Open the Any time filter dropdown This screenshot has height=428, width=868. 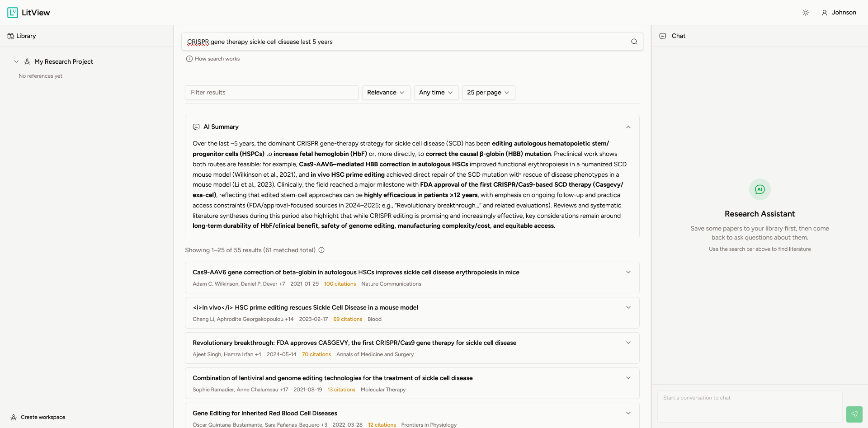pyautogui.click(x=435, y=92)
